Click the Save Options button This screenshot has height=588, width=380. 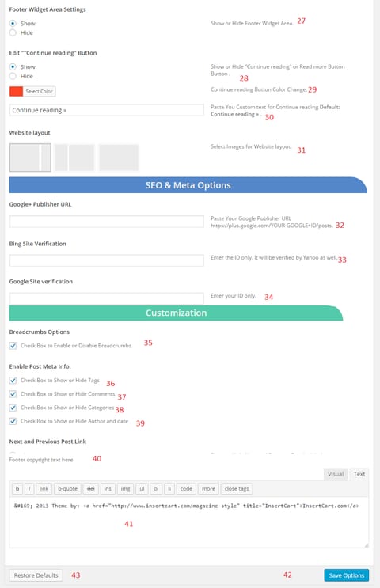point(346,575)
